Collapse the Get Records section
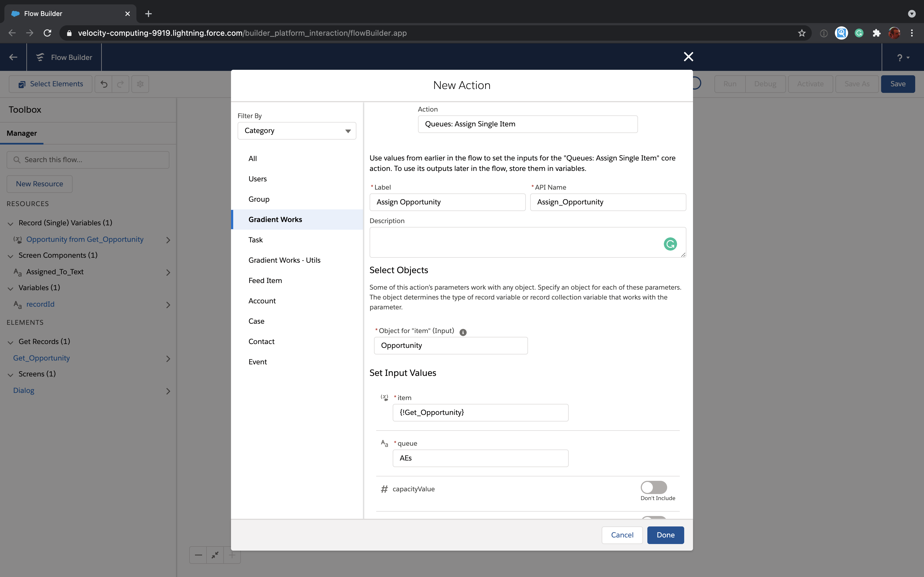Viewport: 924px width, 577px height. [10, 342]
